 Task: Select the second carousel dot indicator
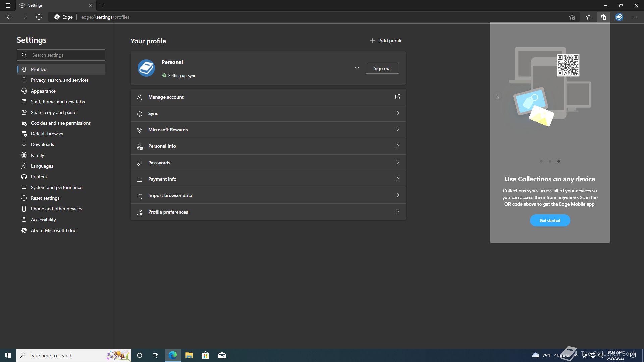550,161
